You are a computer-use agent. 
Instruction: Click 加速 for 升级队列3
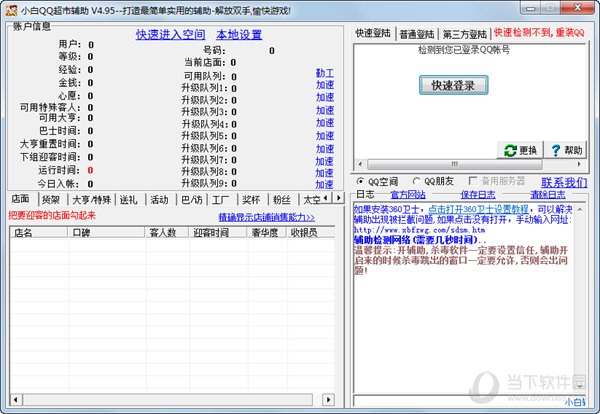325,110
